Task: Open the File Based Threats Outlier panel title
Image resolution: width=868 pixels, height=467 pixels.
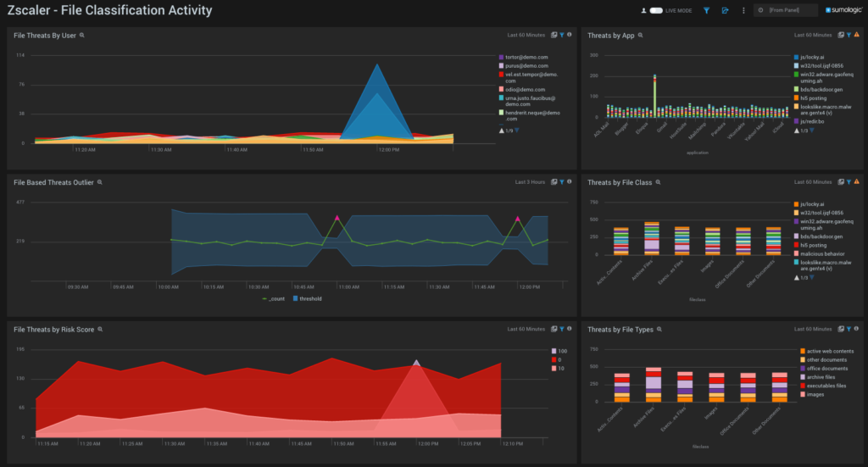Action: (x=53, y=182)
